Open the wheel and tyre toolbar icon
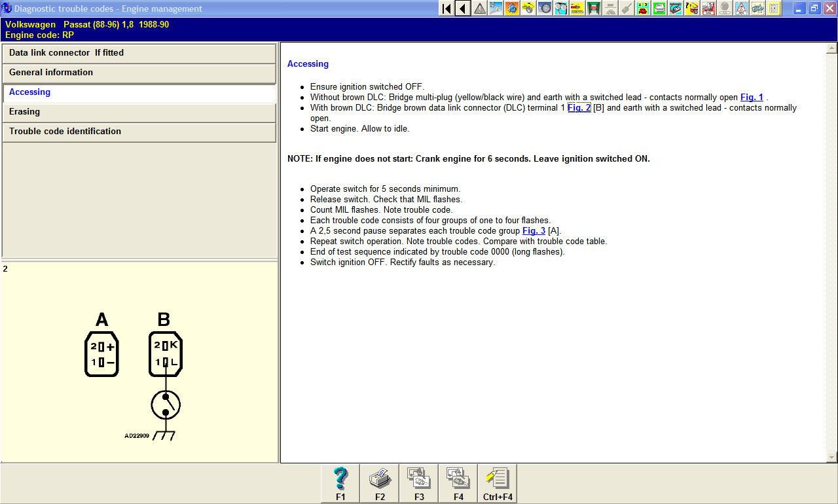Image resolution: width=838 pixels, height=504 pixels. (545, 9)
